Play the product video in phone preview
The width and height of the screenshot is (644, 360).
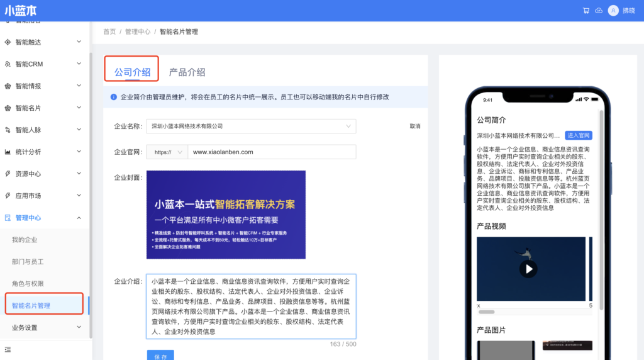pyautogui.click(x=528, y=269)
